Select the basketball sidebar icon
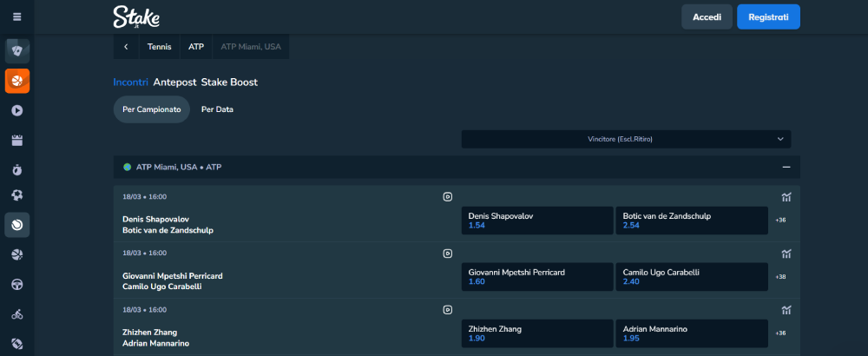Screen dimensions: 868x356 [x=17, y=254]
